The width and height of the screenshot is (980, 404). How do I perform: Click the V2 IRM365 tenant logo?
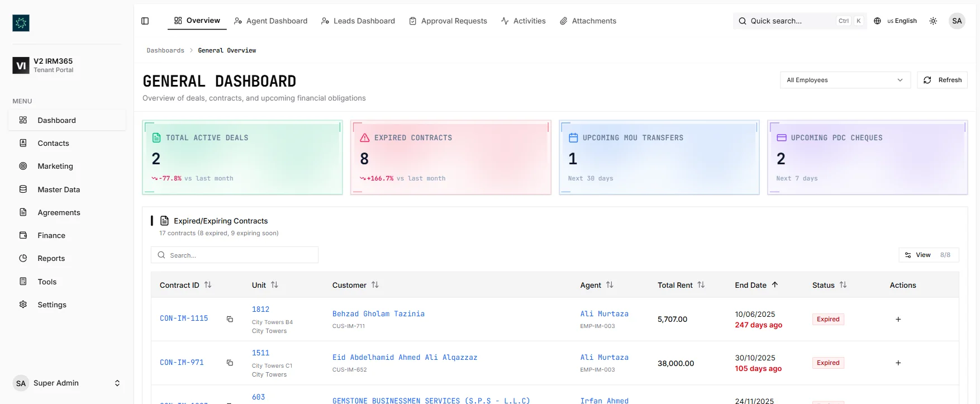click(21, 65)
